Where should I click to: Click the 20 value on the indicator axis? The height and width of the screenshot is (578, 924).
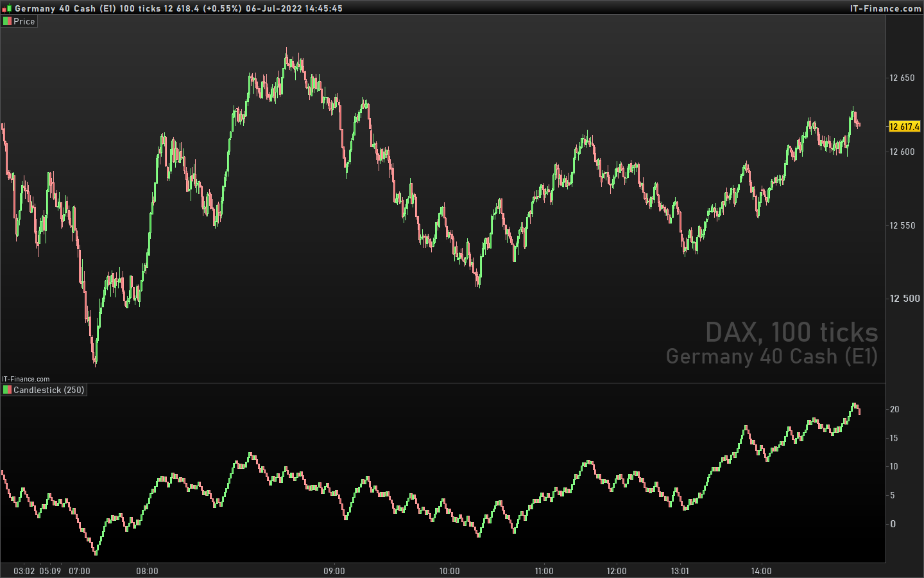(894, 409)
